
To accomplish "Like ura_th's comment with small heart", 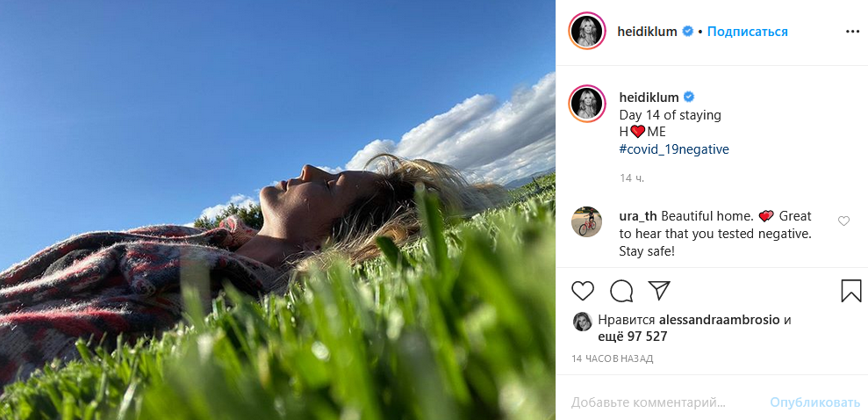I will 843,221.
